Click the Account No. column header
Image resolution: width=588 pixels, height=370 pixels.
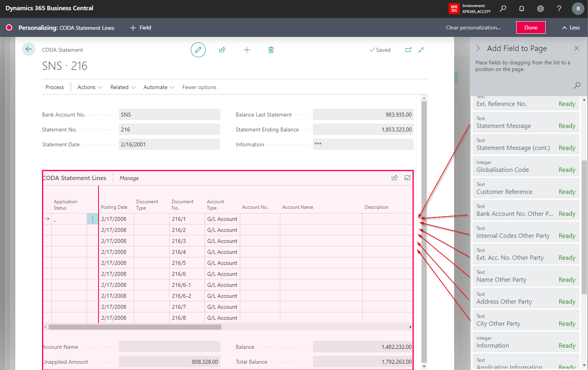[255, 207]
